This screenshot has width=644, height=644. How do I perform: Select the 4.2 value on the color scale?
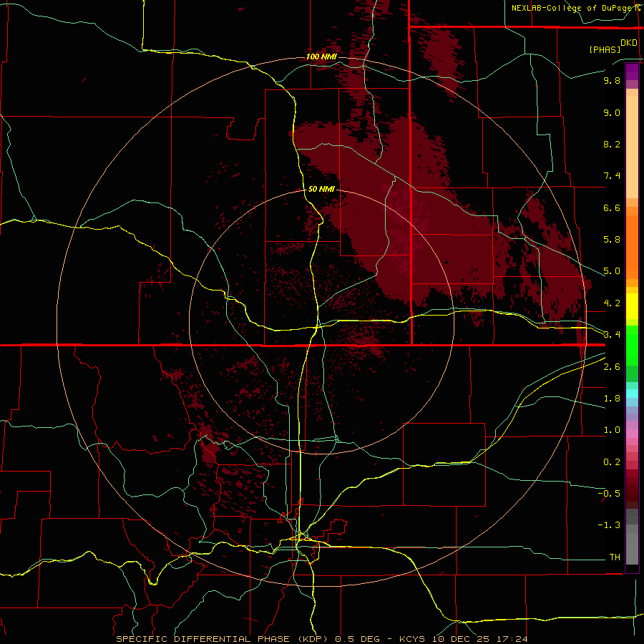click(612, 303)
